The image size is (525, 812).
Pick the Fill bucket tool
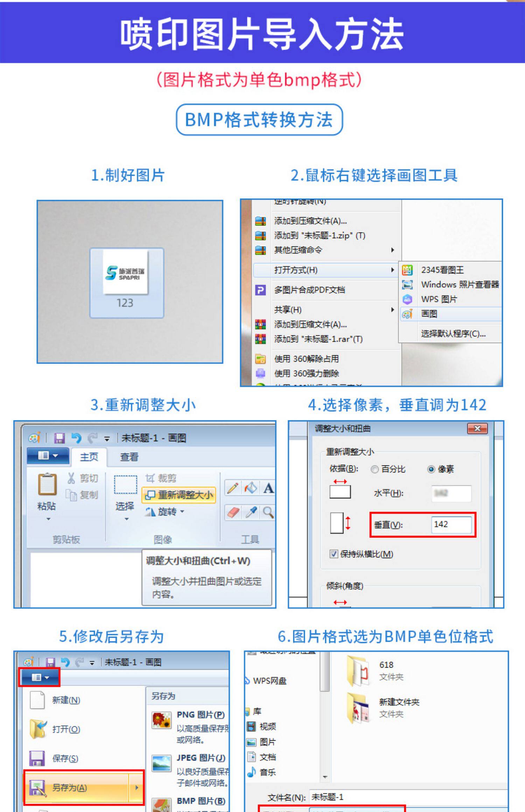coord(251,488)
